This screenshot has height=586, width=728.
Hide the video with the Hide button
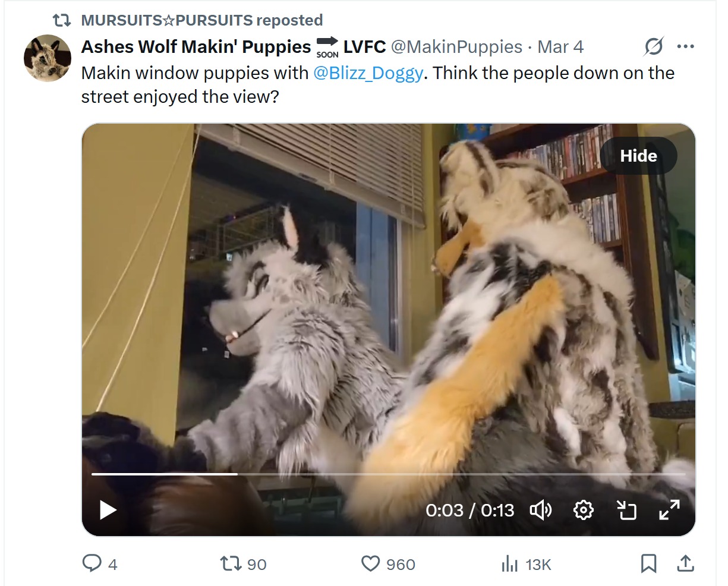coord(638,156)
